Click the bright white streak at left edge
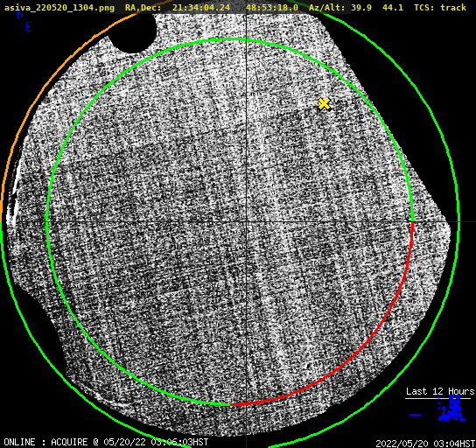This screenshot has width=476, height=448. coord(13,200)
